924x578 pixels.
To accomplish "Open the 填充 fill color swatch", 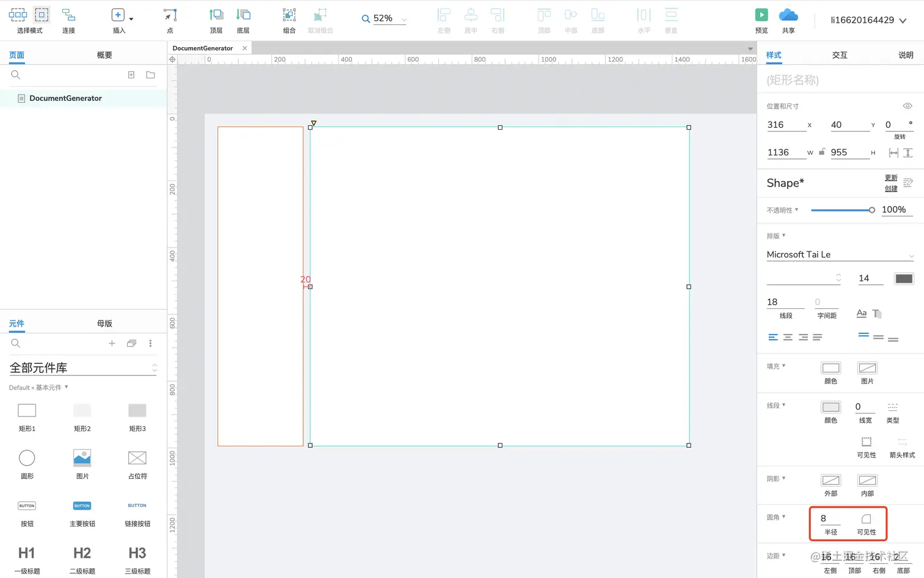I will [831, 368].
